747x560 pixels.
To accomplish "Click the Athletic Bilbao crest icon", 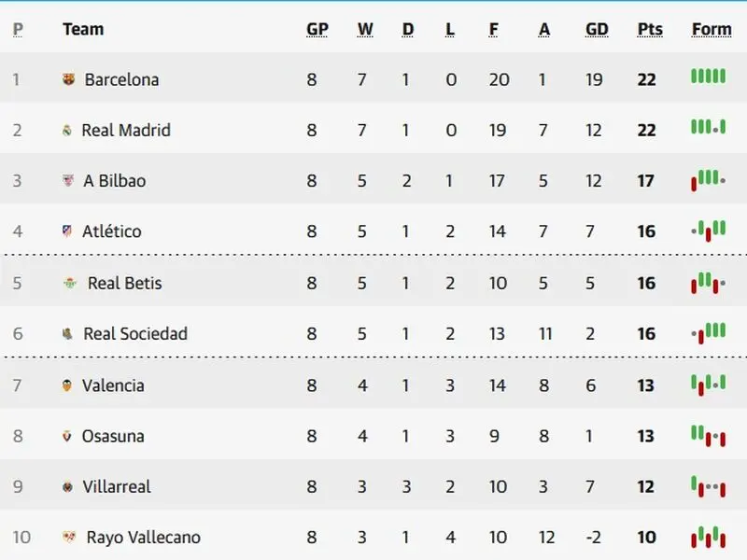I will click(68, 180).
